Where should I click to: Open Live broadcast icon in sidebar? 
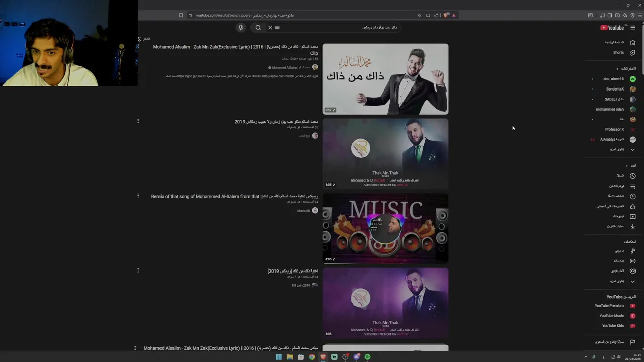click(633, 261)
